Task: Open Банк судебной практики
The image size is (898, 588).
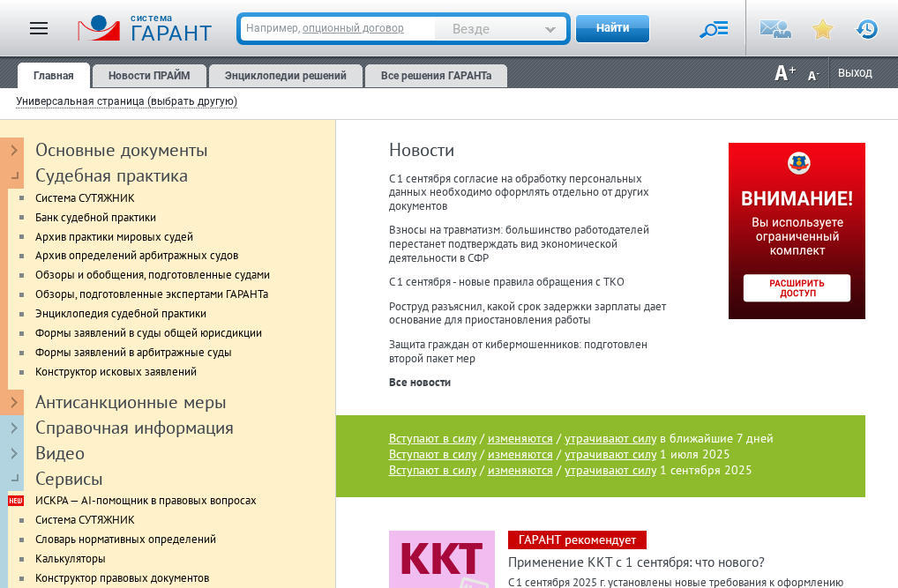Action: pos(95,218)
